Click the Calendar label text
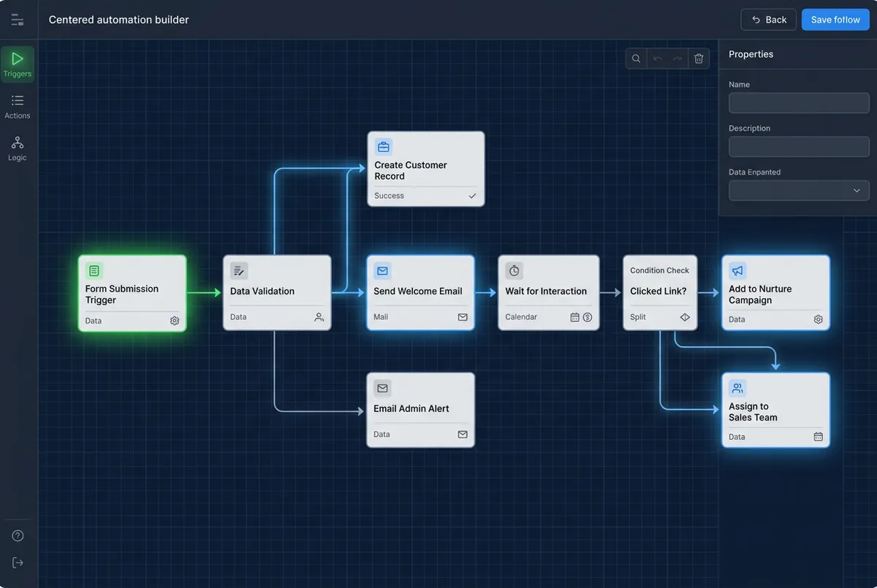Viewport: 877px width, 588px height. coord(521,317)
